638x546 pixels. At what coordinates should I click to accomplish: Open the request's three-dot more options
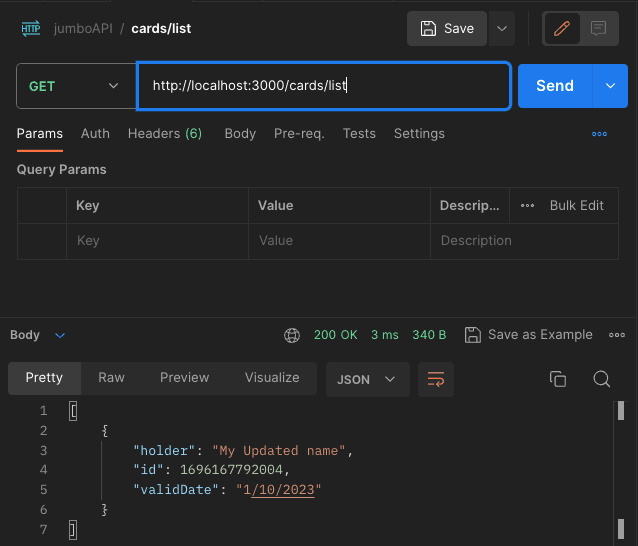click(600, 134)
